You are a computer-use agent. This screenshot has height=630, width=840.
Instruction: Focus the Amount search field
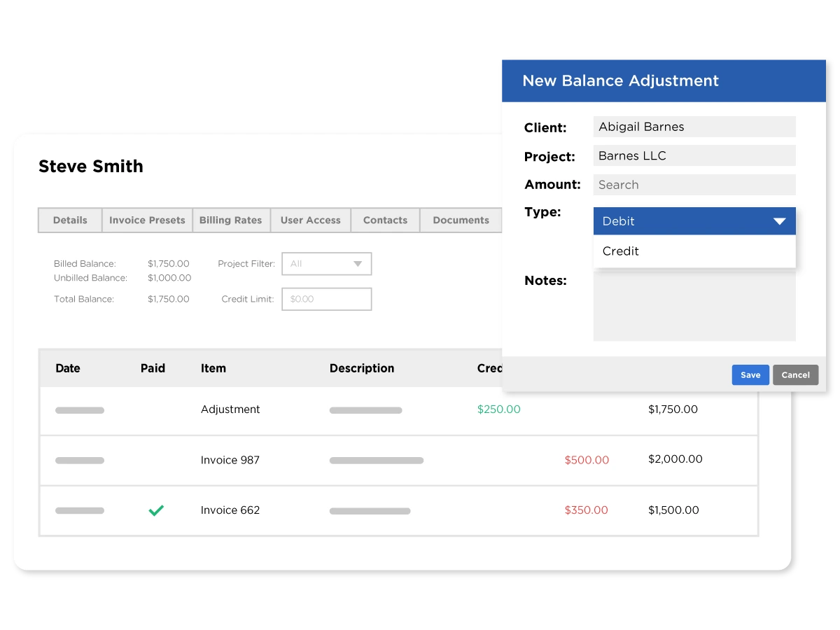pos(694,185)
